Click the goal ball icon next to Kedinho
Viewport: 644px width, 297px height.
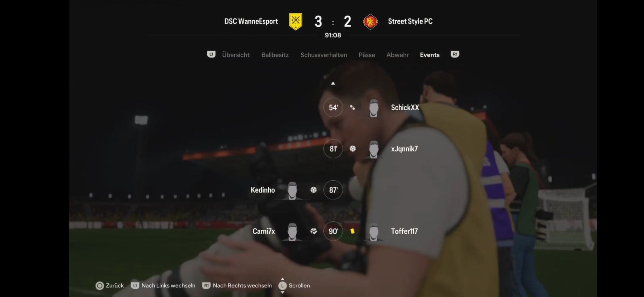click(x=313, y=190)
